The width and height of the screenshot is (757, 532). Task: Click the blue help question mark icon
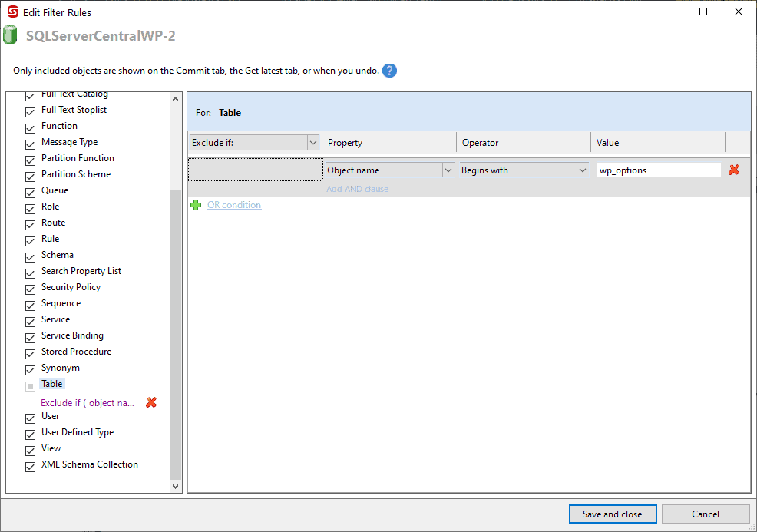click(389, 71)
